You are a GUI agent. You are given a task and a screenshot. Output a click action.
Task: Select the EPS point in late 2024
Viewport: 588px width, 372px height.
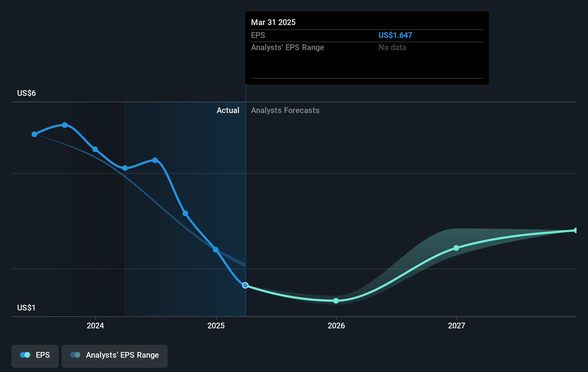[x=185, y=214]
